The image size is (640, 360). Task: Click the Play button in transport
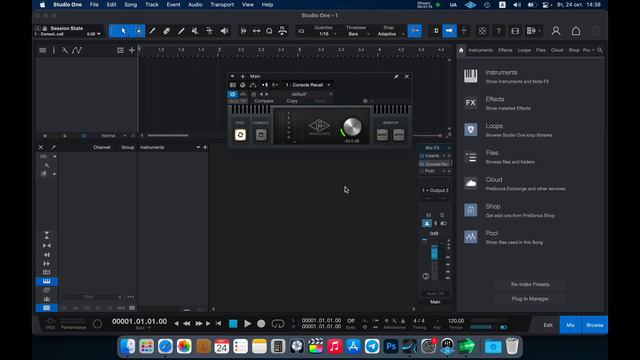coord(247,324)
